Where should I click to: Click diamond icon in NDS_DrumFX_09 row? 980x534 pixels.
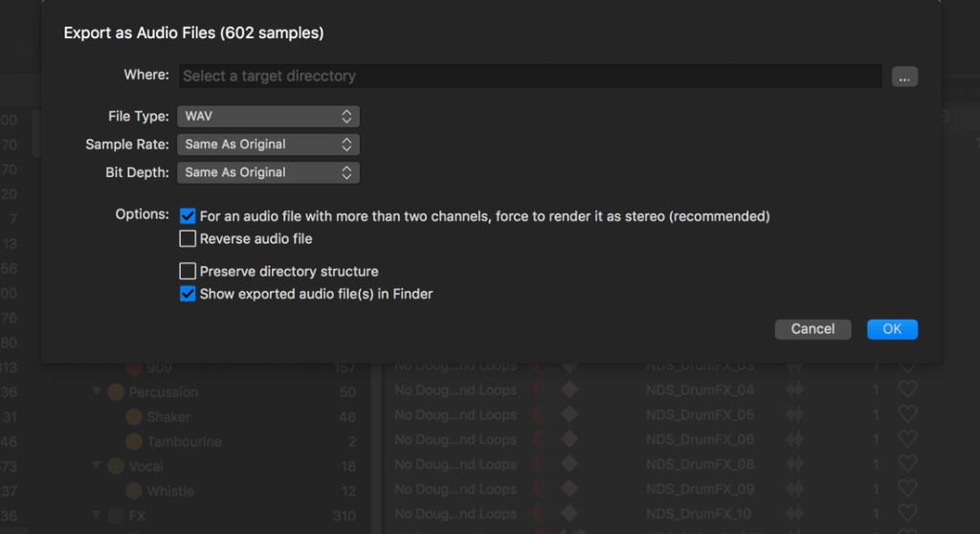[x=569, y=488]
